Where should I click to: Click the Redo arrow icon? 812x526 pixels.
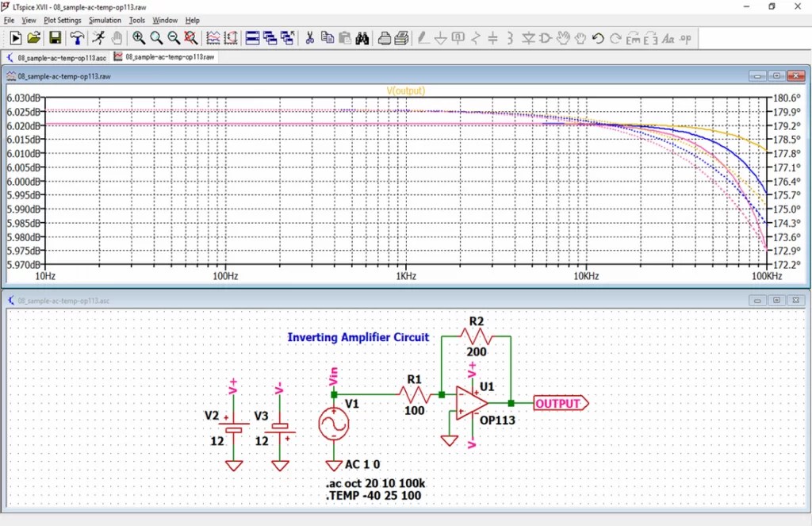tap(615, 38)
